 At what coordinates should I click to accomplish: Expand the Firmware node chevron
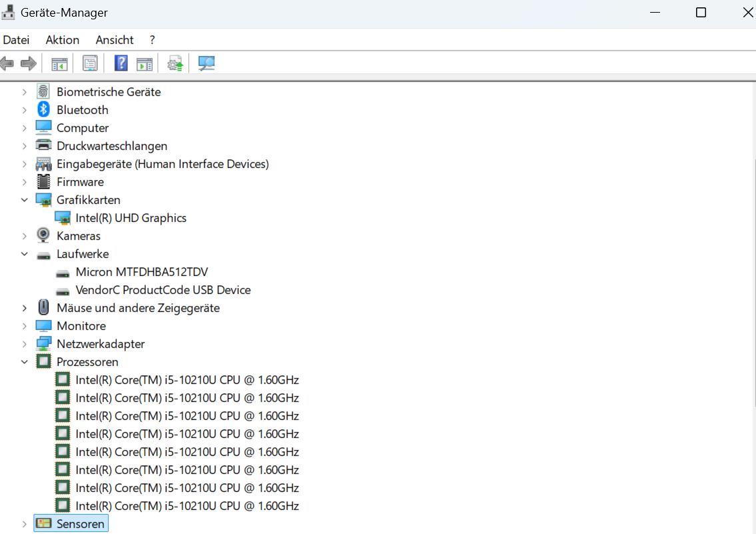pyautogui.click(x=24, y=182)
